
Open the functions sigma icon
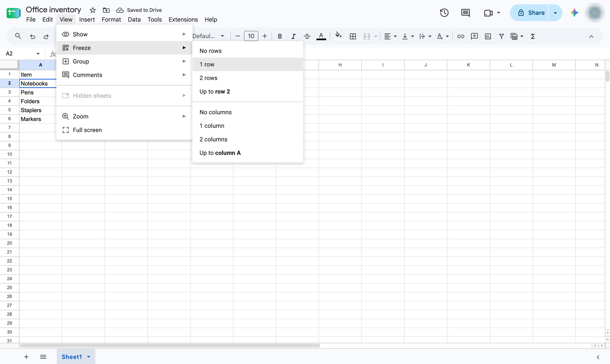[x=533, y=36]
